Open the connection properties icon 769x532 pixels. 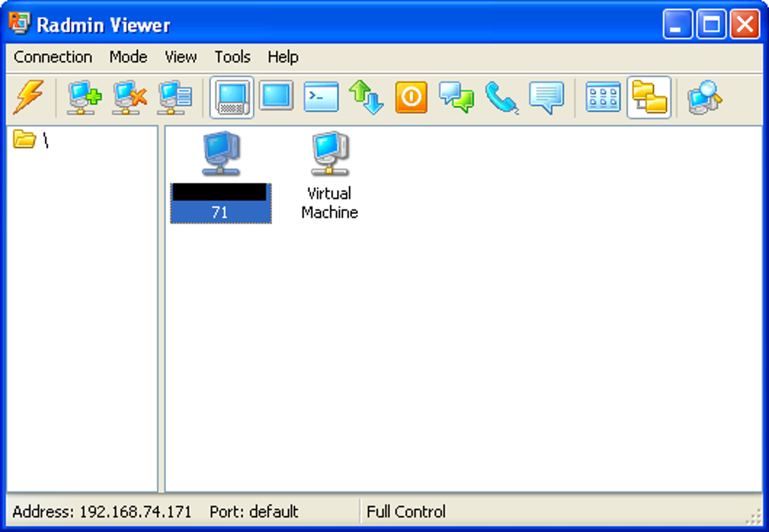tap(174, 97)
